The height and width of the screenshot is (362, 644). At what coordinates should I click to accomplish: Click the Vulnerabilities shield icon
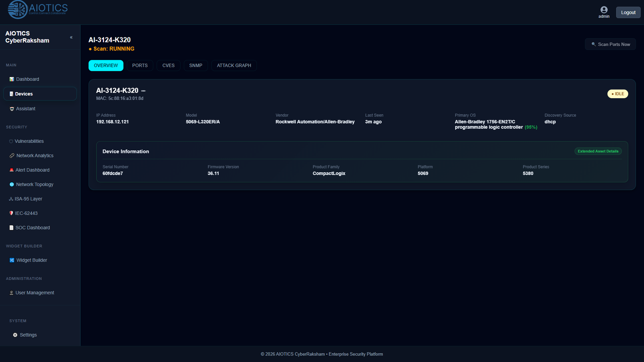[x=11, y=141]
